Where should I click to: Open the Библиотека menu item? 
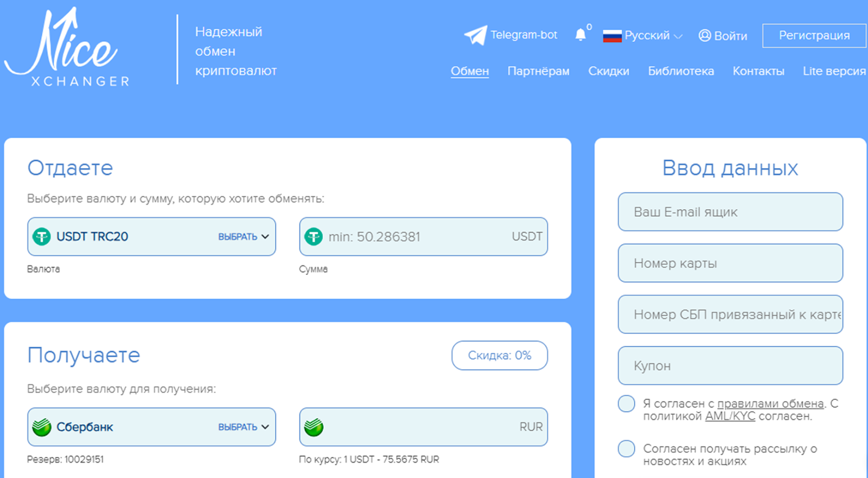pyautogui.click(x=681, y=71)
